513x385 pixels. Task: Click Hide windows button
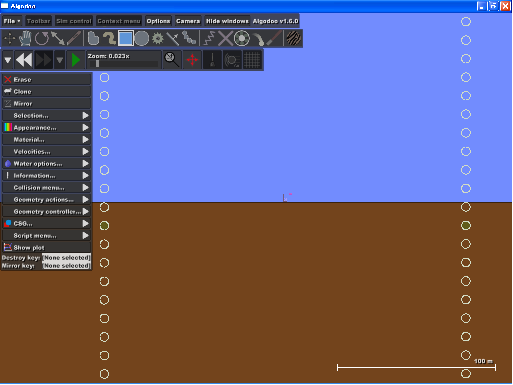pos(227,21)
